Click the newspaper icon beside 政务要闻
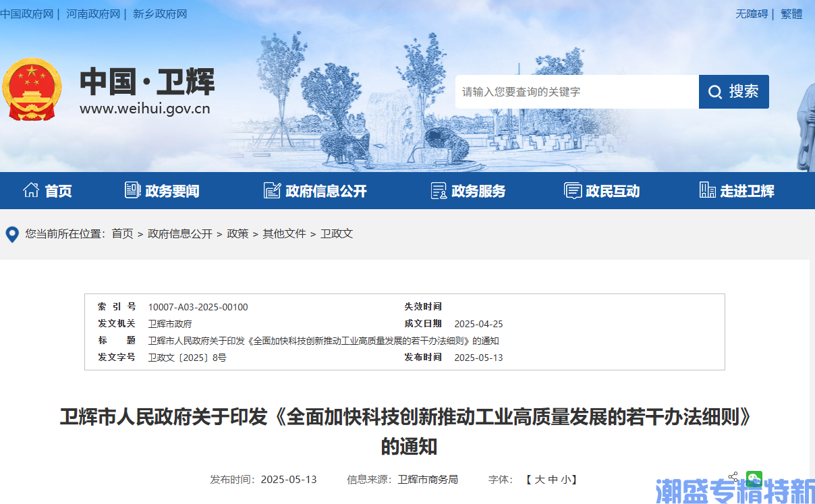 pos(132,190)
